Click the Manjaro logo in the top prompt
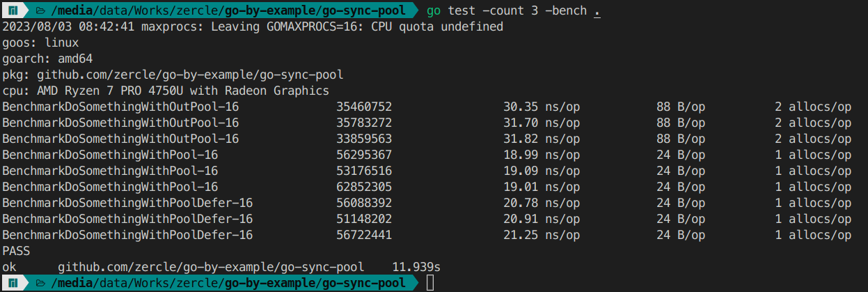 pyautogui.click(x=13, y=10)
